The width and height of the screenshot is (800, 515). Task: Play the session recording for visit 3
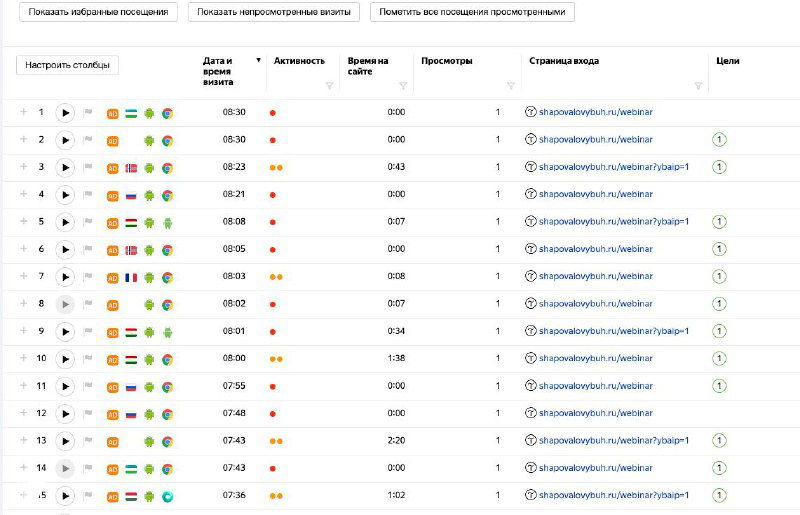(65, 168)
